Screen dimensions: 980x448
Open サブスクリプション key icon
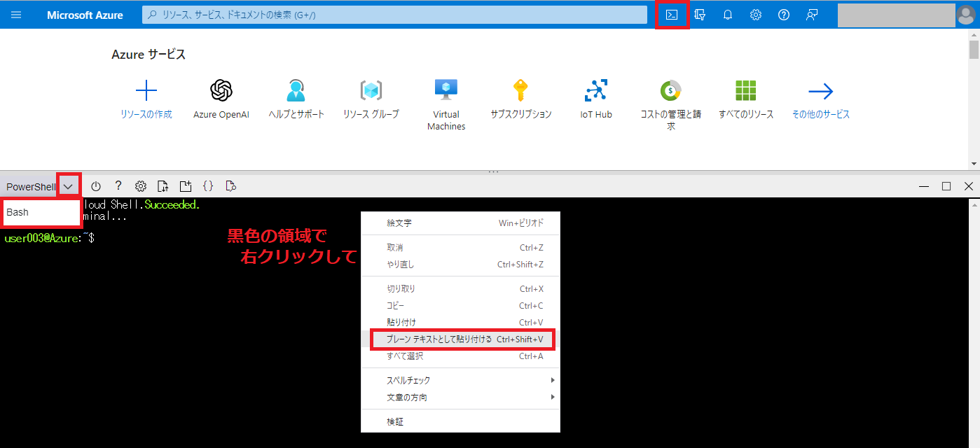pyautogui.click(x=520, y=91)
